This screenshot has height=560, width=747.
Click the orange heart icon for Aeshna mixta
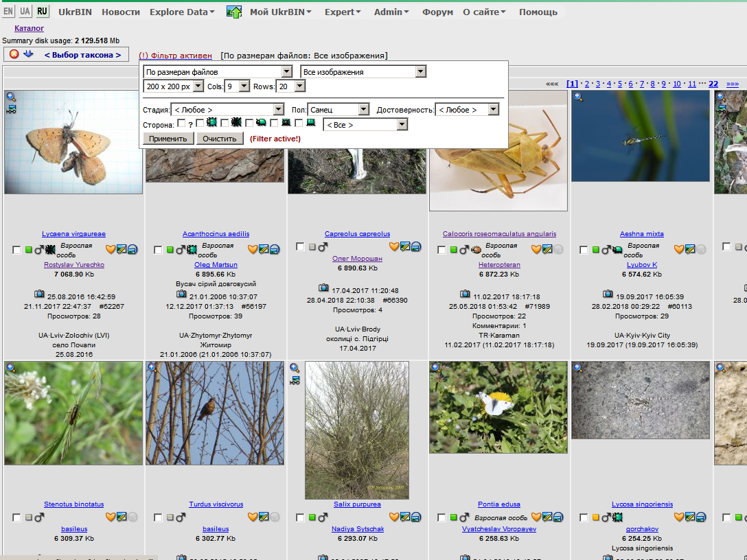678,249
